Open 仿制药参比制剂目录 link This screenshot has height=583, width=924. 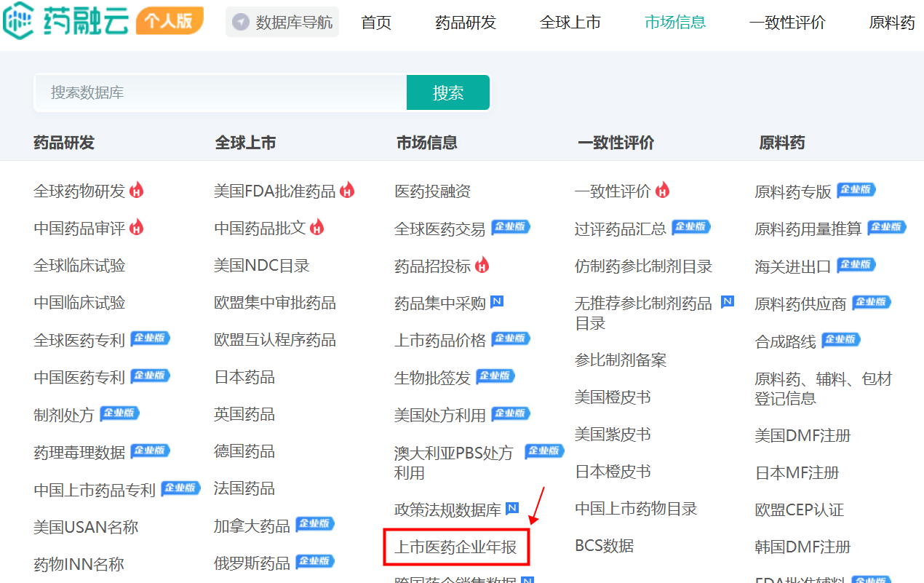click(x=643, y=266)
